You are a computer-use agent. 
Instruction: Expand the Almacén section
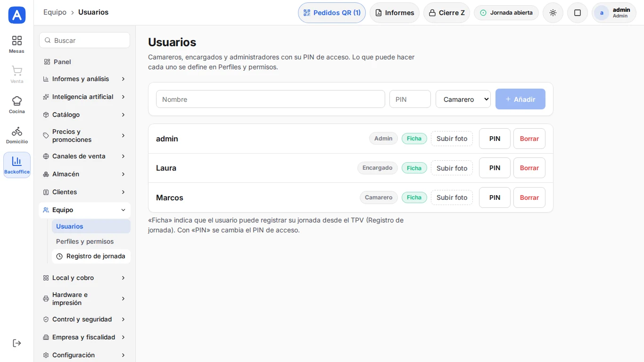[x=84, y=174]
